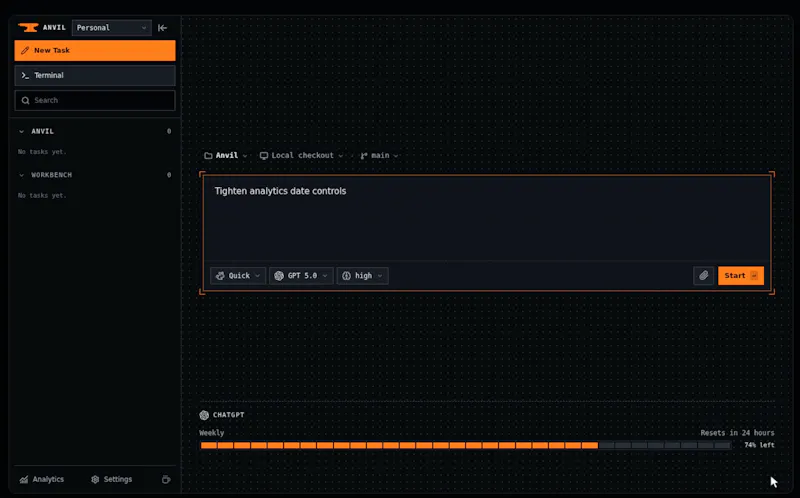800x498 pixels.
Task: Open the Anvil project folder dropdown
Action: [x=226, y=156]
